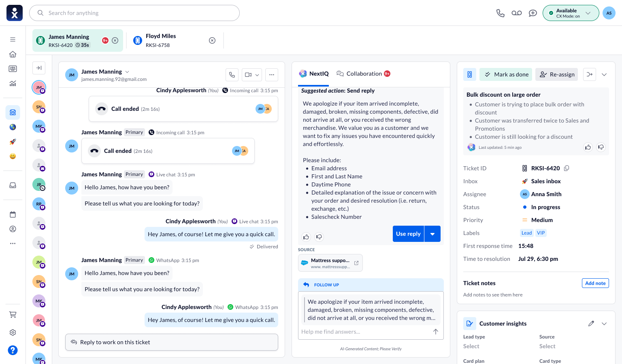Select Floyd Miles RKSI-6758 ticket tab
Viewport: 622px width, 364px height.
[174, 40]
